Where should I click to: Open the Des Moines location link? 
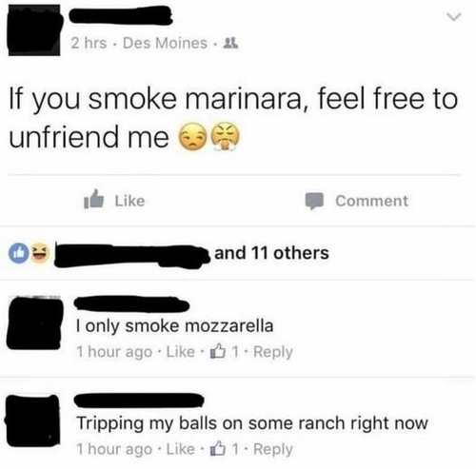pyautogui.click(x=165, y=43)
